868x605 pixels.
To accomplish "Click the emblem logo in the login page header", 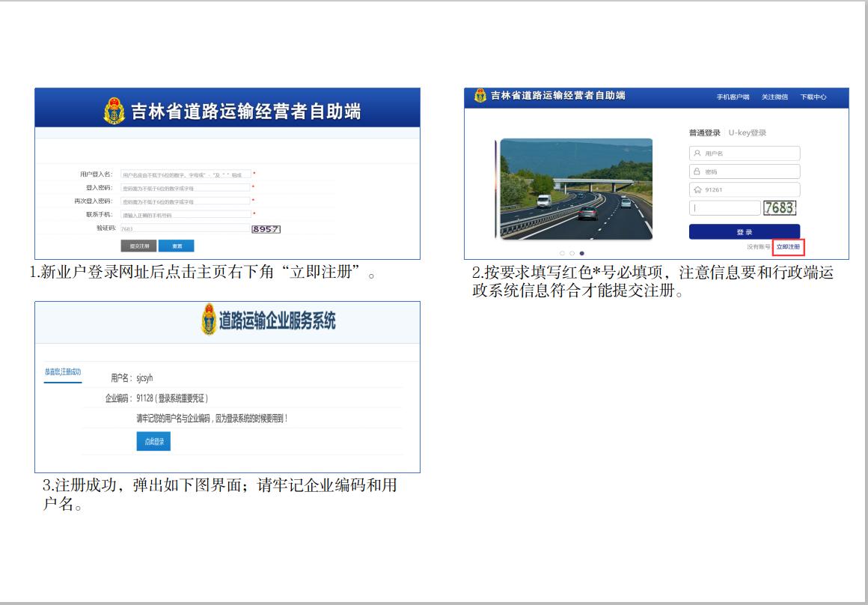I will pos(480,95).
